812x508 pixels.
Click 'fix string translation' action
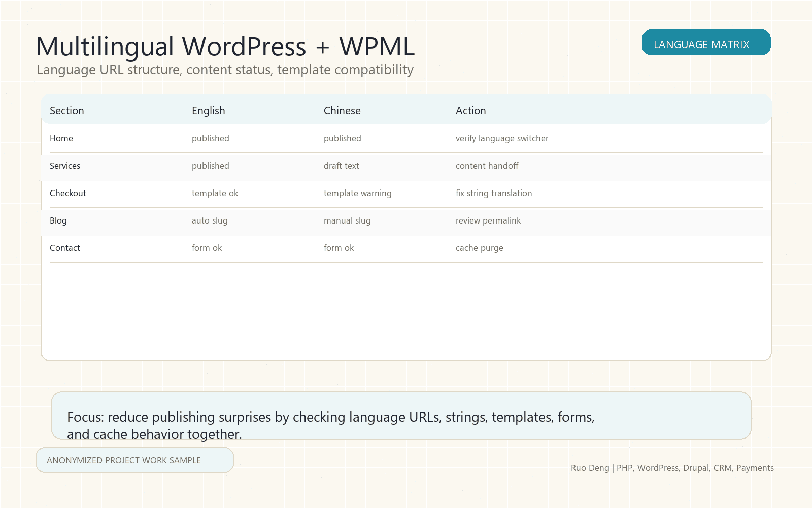494,193
